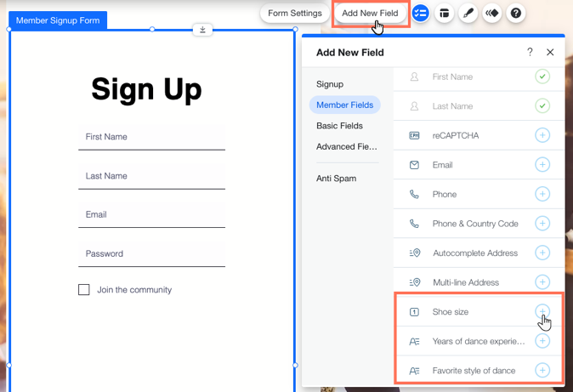
Task: Select the Member Fields category
Action: click(344, 105)
